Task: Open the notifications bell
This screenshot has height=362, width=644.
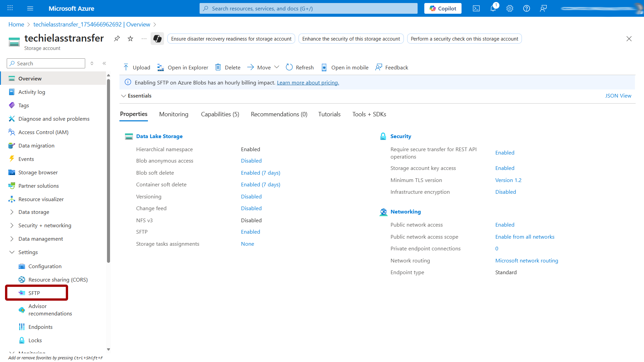Action: [493, 8]
